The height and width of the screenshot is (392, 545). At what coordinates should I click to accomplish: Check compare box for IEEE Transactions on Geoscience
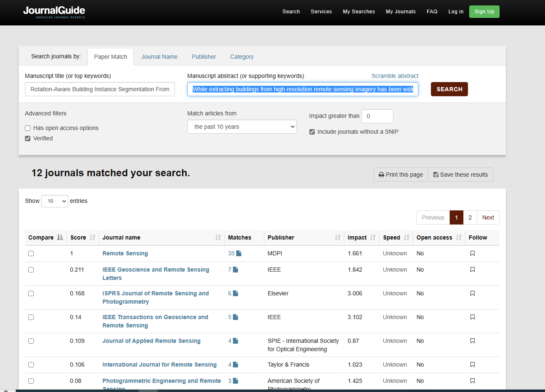click(x=31, y=317)
